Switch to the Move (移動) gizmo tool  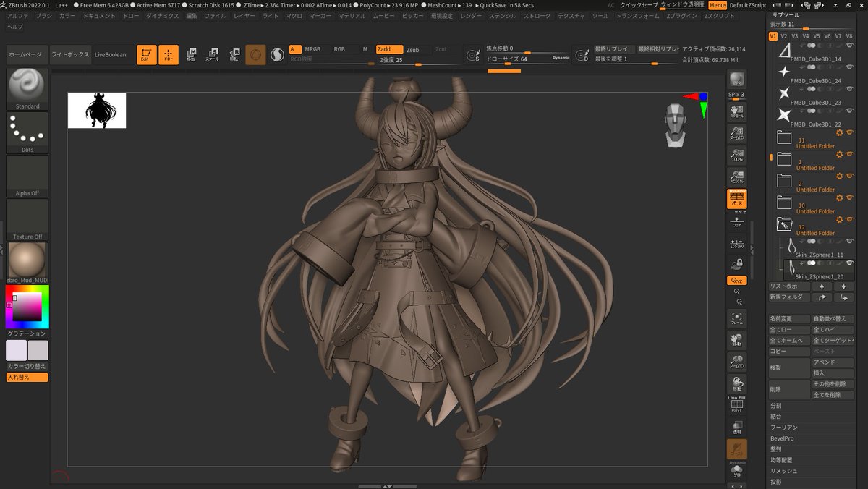click(x=191, y=54)
